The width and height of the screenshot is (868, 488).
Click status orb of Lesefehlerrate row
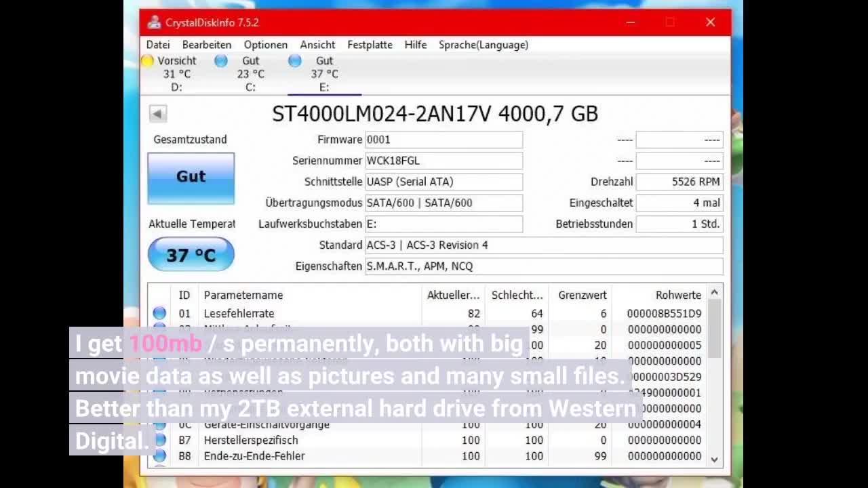pos(159,313)
